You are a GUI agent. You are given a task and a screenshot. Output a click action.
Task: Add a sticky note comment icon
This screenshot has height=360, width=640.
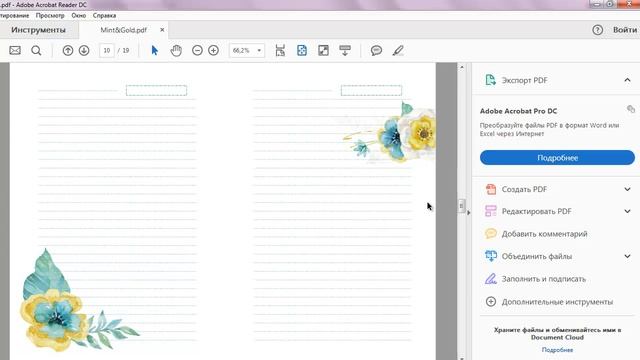click(x=376, y=50)
